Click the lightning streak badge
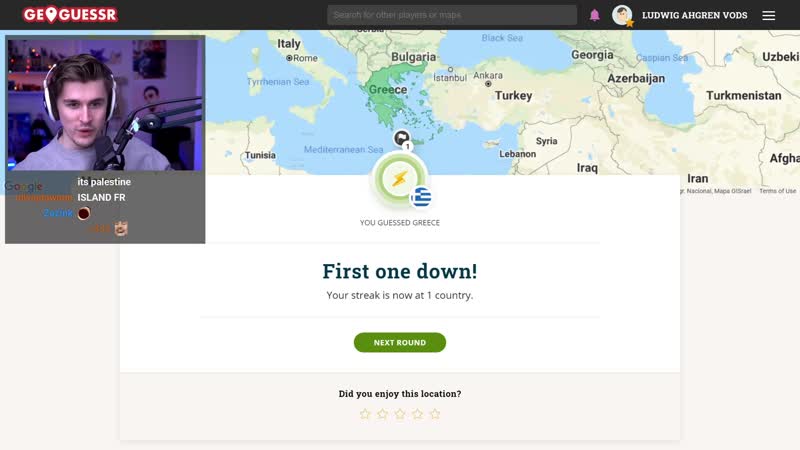This screenshot has height=450, width=800. (x=399, y=180)
